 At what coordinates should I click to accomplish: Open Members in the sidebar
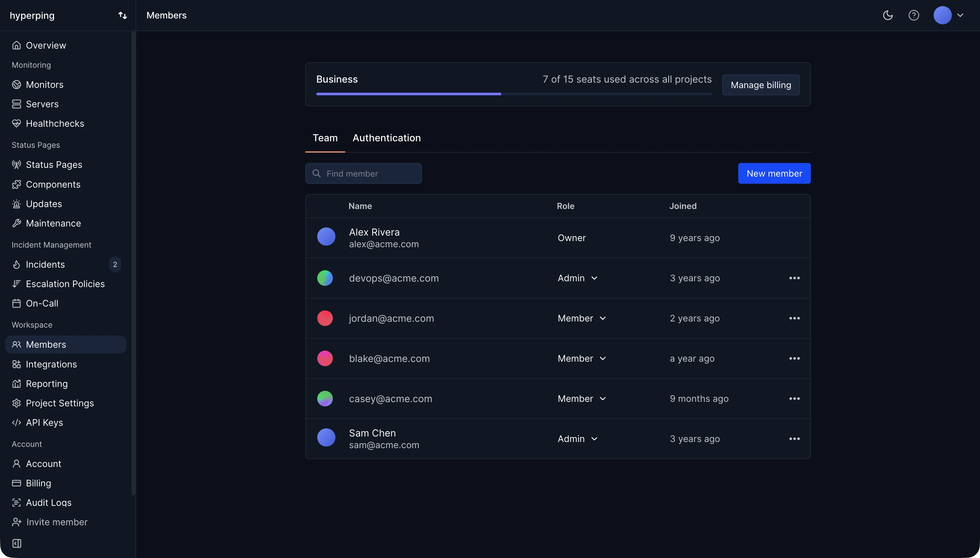coord(65,344)
